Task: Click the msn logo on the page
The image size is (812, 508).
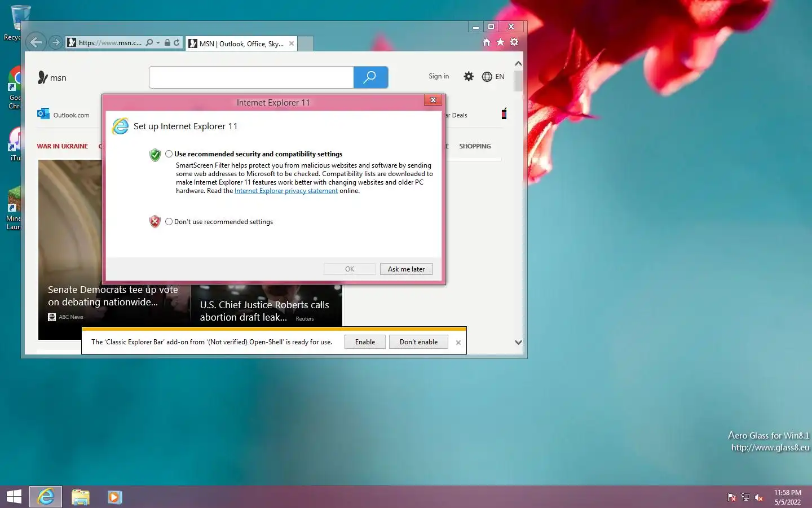Action: [52, 77]
